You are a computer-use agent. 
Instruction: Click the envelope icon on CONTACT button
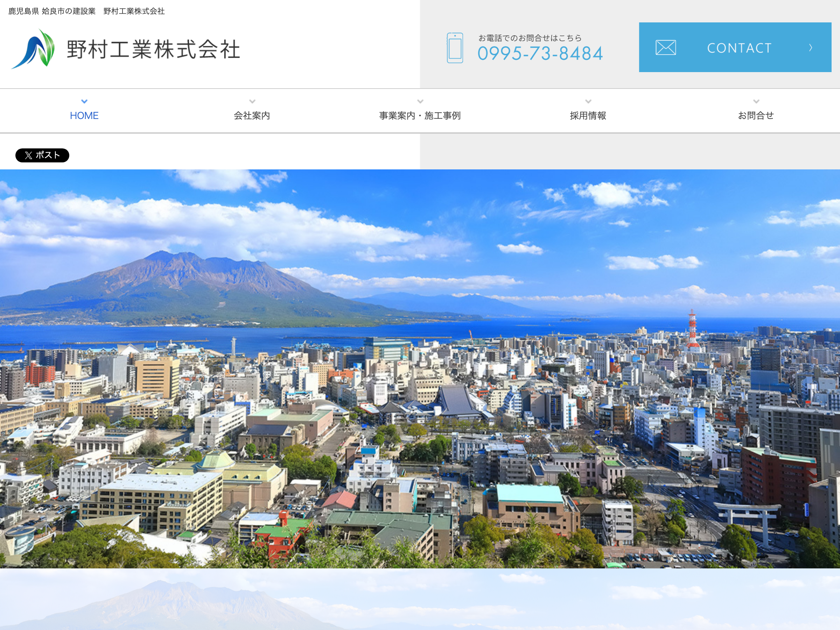665,48
